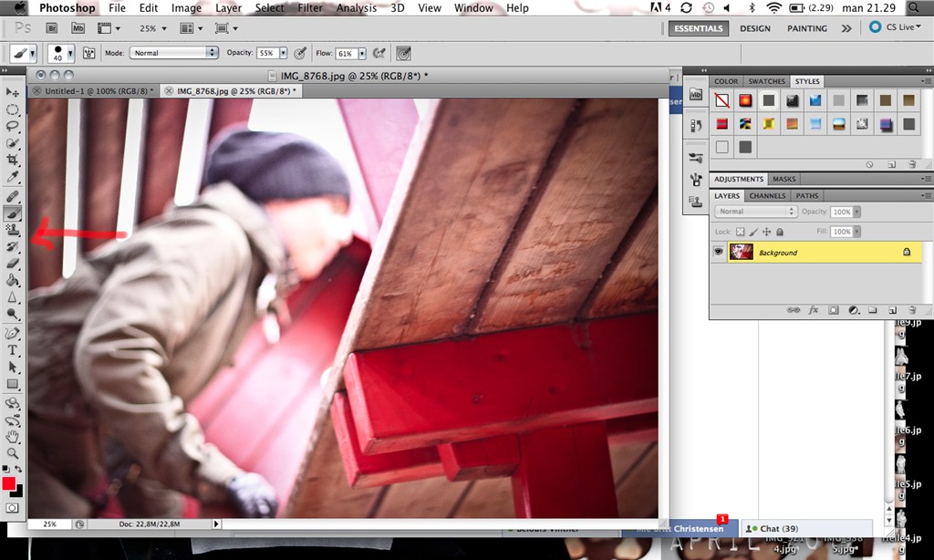Screen dimensions: 934x560
Task: Select the Rectangle shape tool
Action: (x=13, y=384)
